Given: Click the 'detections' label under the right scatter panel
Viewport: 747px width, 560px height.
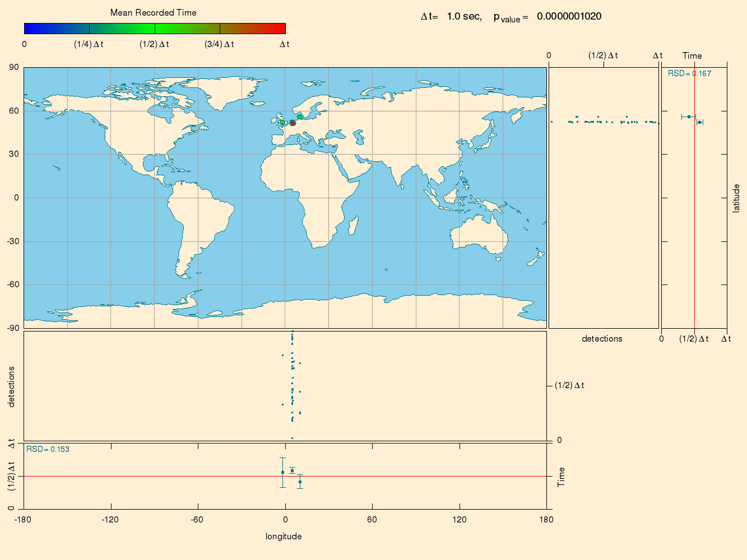Looking at the screenshot, I should 602,338.
